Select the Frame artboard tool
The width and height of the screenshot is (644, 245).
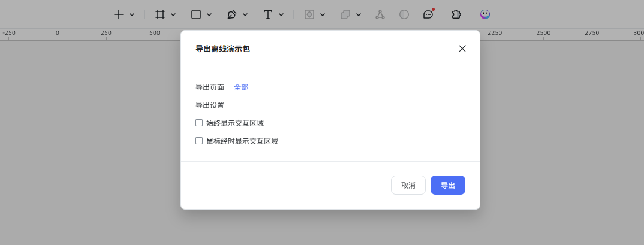click(x=160, y=14)
